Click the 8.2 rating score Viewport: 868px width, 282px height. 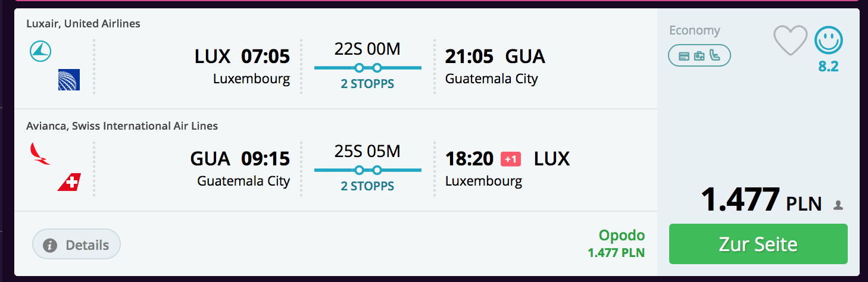828,67
